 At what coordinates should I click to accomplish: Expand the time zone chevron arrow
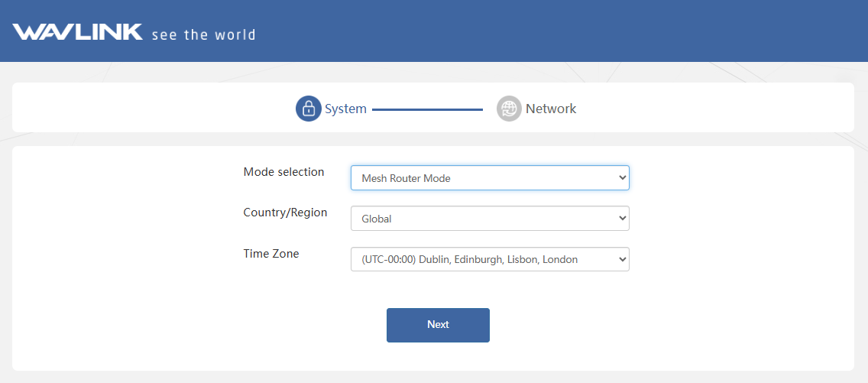[x=622, y=259]
